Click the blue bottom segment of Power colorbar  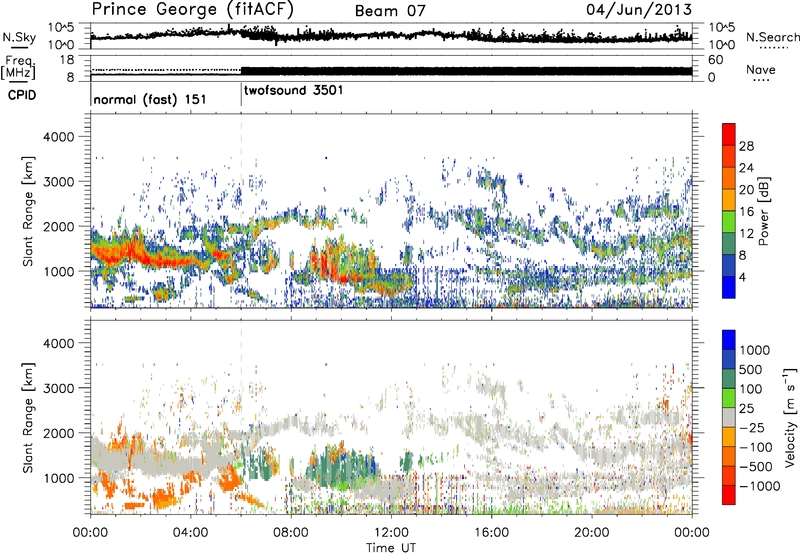click(x=729, y=288)
